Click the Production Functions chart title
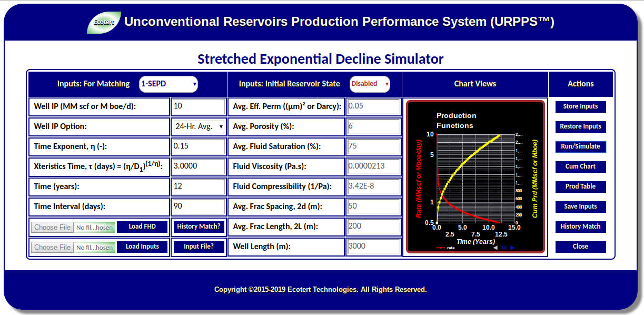644x315 pixels. [456, 121]
